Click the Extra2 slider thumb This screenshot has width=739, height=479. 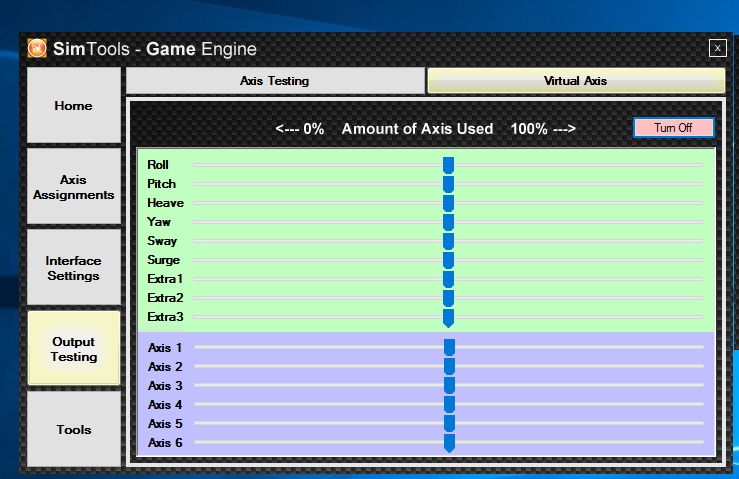(x=448, y=299)
